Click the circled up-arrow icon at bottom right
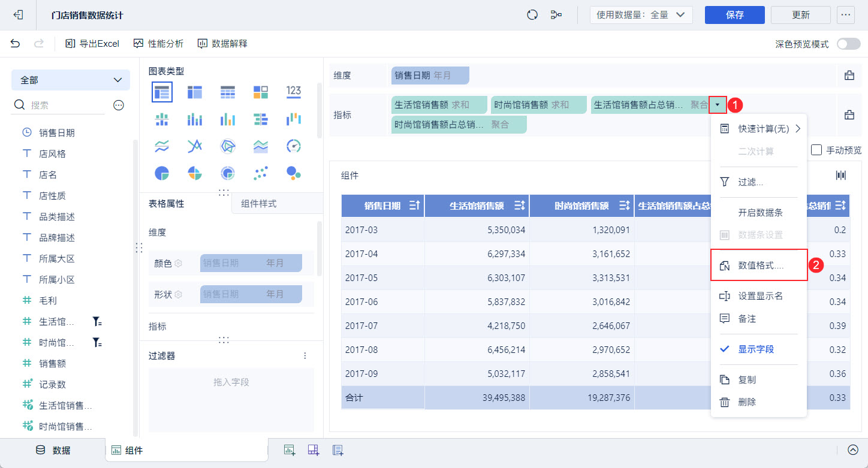This screenshot has width=868, height=468. (x=853, y=450)
